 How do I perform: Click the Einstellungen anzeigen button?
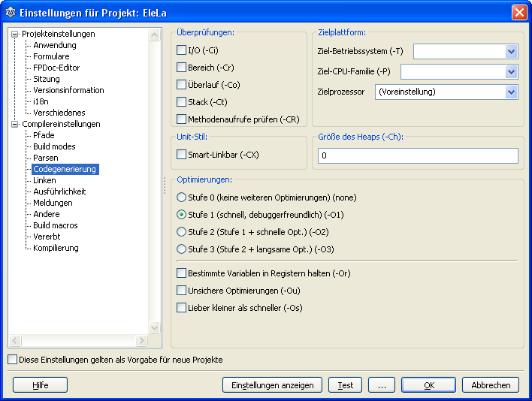click(x=272, y=385)
